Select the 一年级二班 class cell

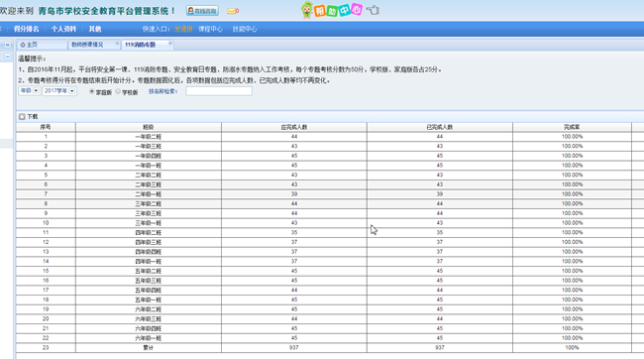coord(149,137)
